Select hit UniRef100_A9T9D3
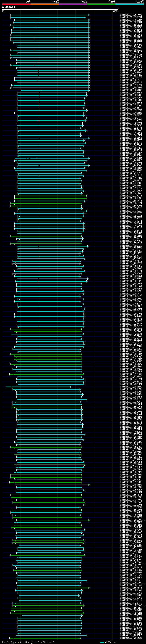 coord(131,87)
